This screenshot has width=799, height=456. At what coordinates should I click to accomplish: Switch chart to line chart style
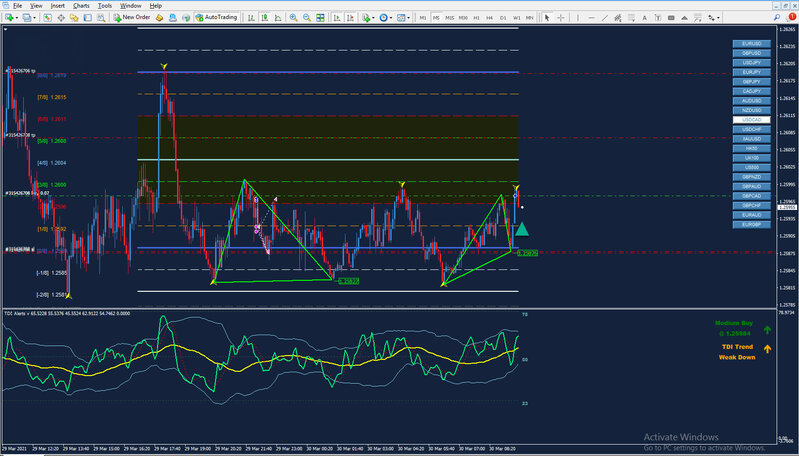pyautogui.click(x=277, y=17)
